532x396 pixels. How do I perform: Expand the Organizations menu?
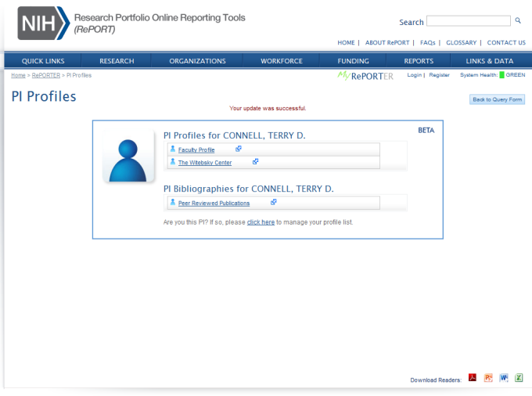pyautogui.click(x=197, y=61)
